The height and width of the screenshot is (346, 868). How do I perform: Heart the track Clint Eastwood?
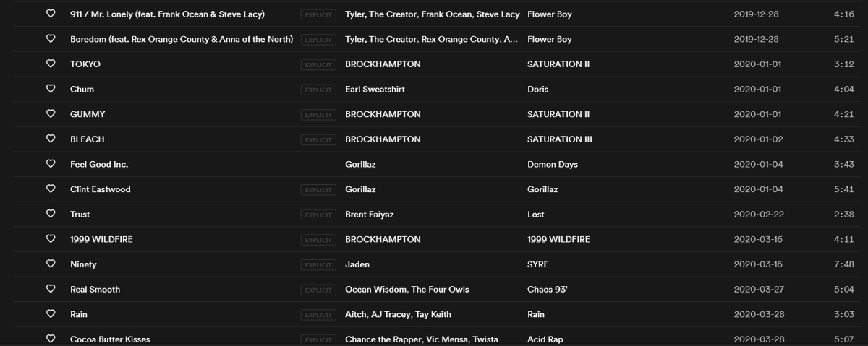(51, 189)
